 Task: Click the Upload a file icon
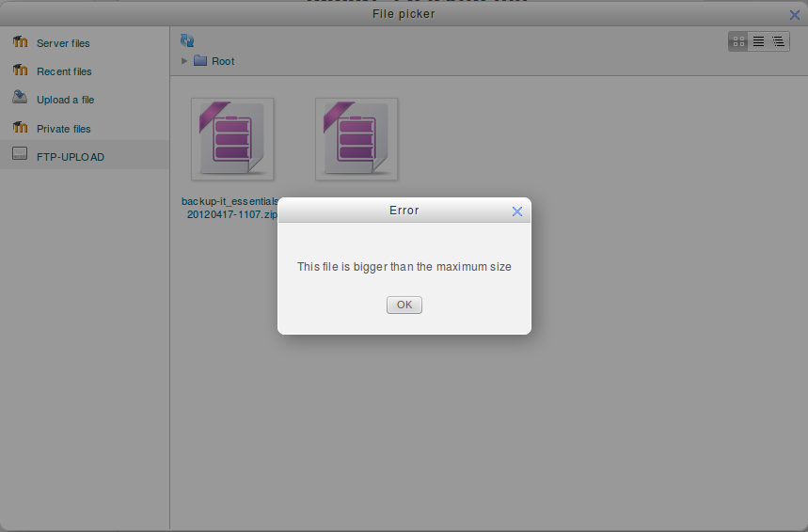[x=20, y=97]
